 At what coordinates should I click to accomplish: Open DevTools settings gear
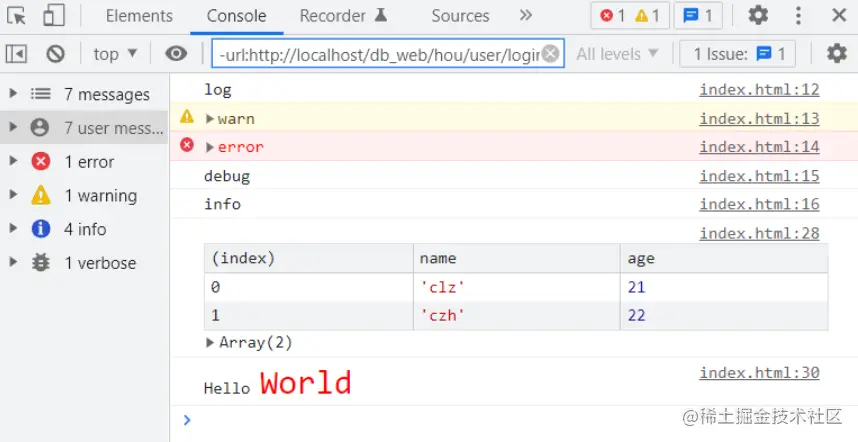758,15
